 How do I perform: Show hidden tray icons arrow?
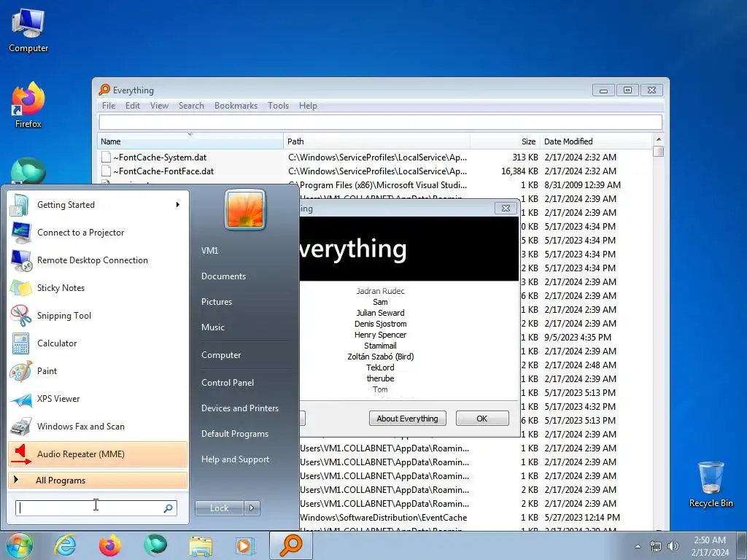pos(638,546)
